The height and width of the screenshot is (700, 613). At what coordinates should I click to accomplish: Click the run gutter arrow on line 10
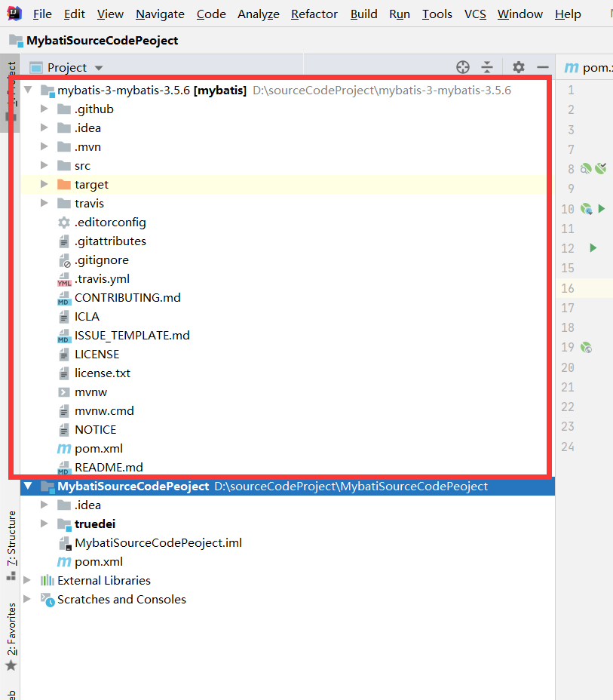602,208
